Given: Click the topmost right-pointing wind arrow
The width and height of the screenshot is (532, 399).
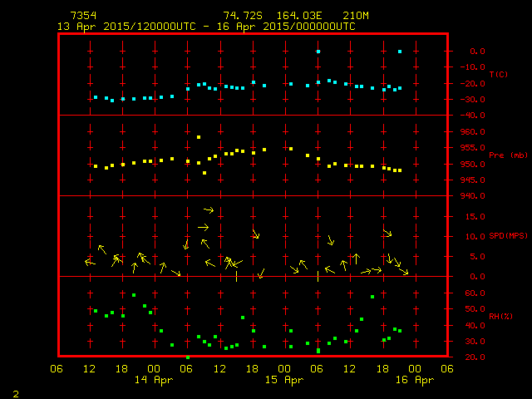Looking at the screenshot, I should tap(209, 209).
